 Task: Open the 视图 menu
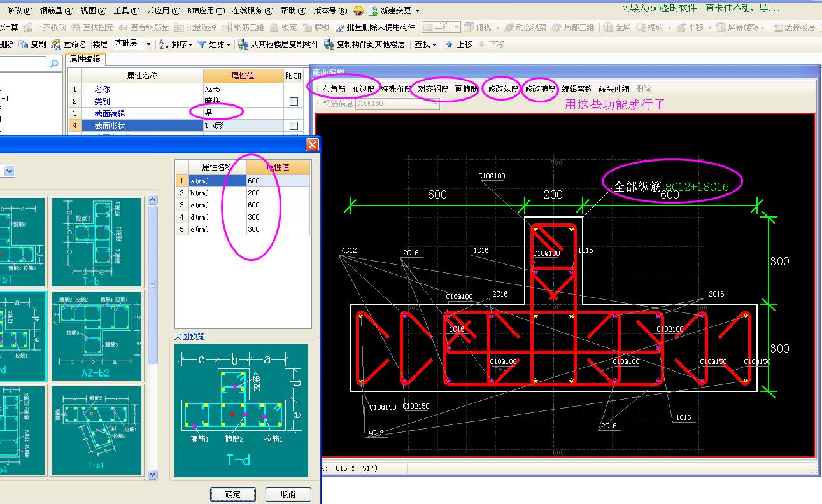pyautogui.click(x=93, y=11)
